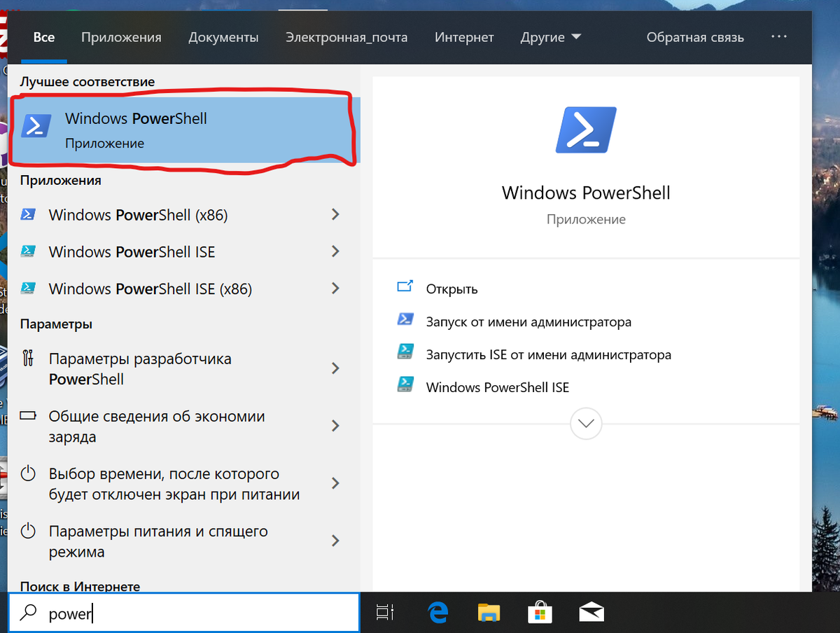Click the Windows PowerShell ISE list icon
Image resolution: width=840 pixels, height=633 pixels.
coord(29,251)
